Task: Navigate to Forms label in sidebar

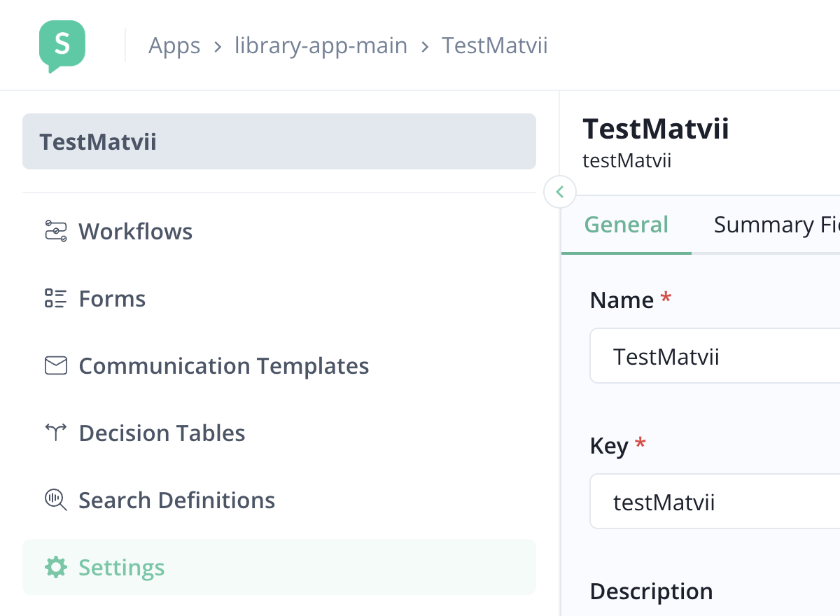Action: [x=112, y=298]
